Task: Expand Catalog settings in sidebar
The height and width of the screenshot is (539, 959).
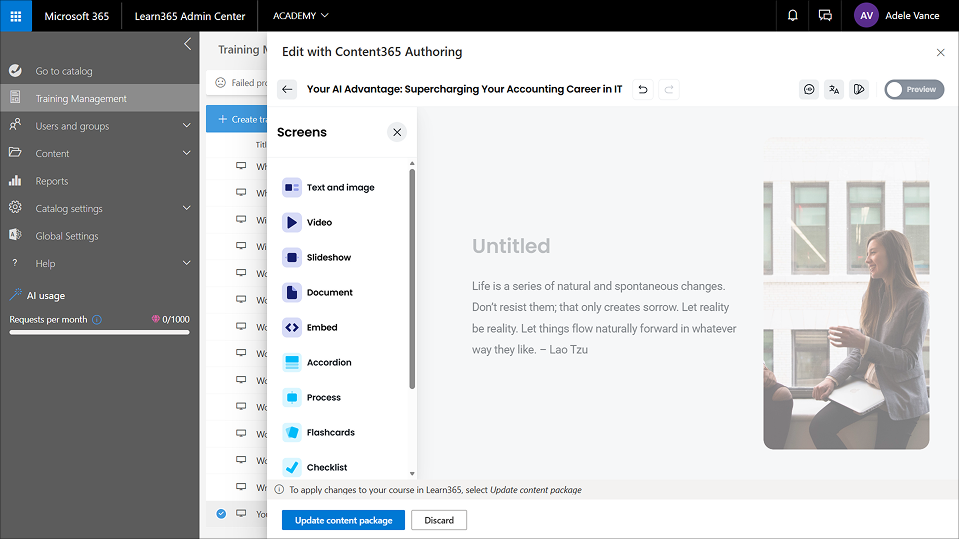Action: point(186,208)
